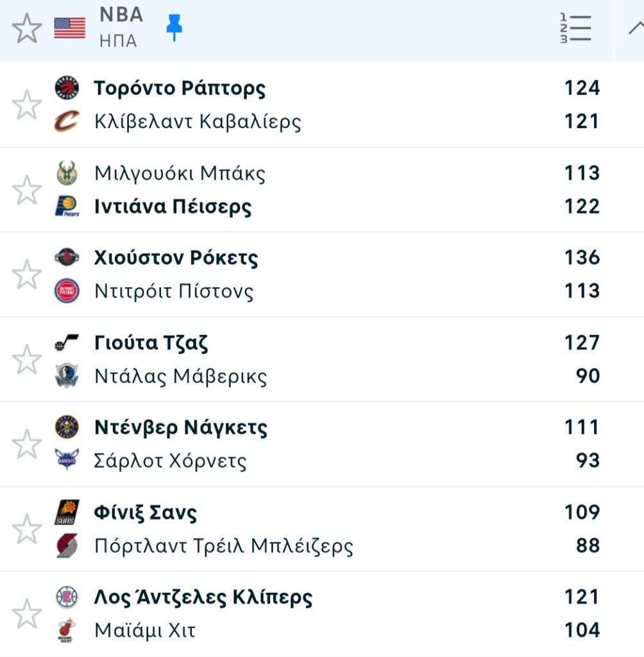Click the USA flag icon

69,28
